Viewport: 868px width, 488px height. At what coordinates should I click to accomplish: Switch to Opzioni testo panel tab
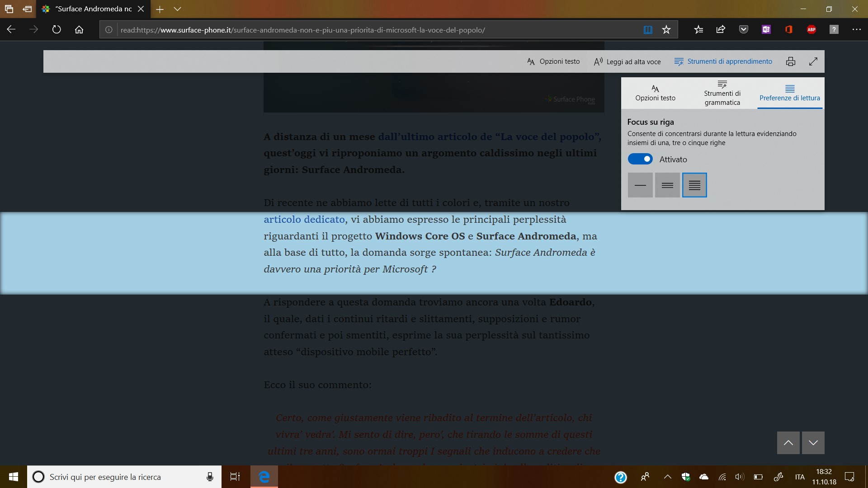655,93
